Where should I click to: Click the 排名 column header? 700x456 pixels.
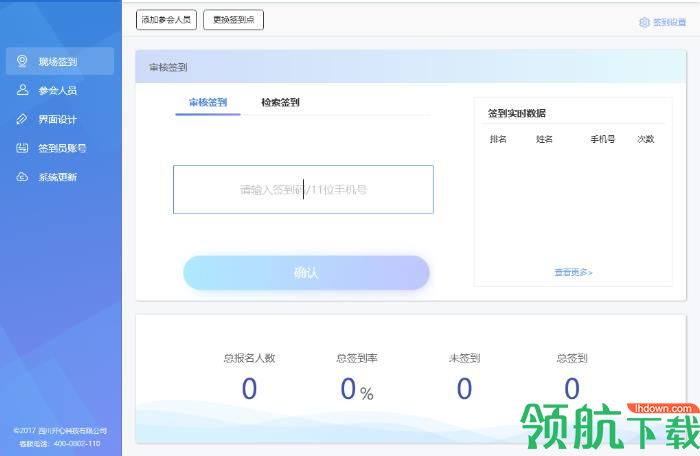tap(498, 139)
